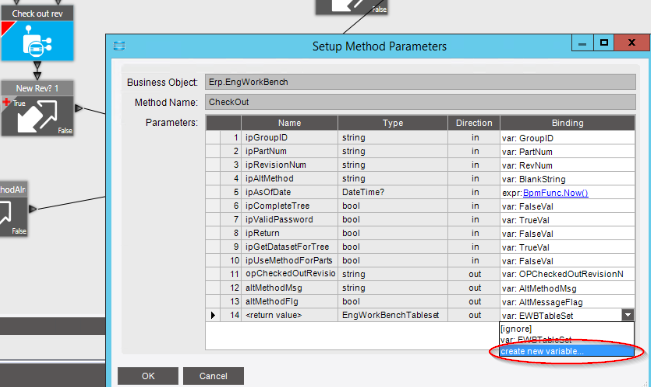Screen dimensions: 651x387
Task: Click row header of row 14
Action: pos(213,315)
